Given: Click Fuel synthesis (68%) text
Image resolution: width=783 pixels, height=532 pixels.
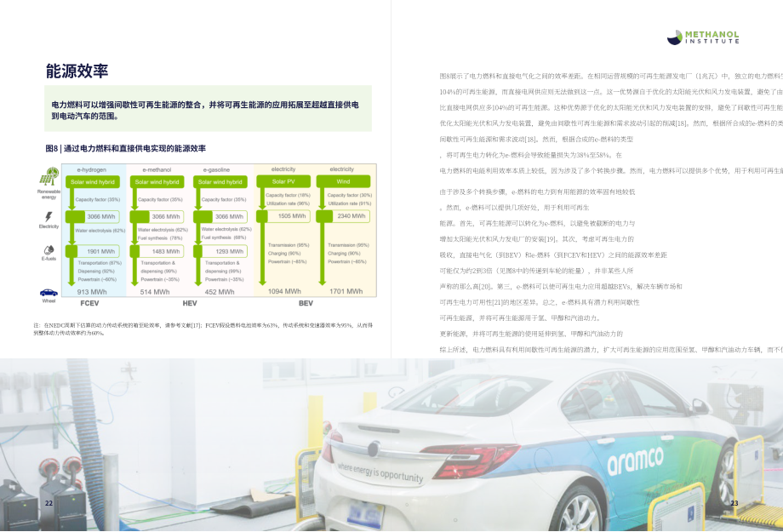Looking at the screenshot, I should click(x=224, y=237).
